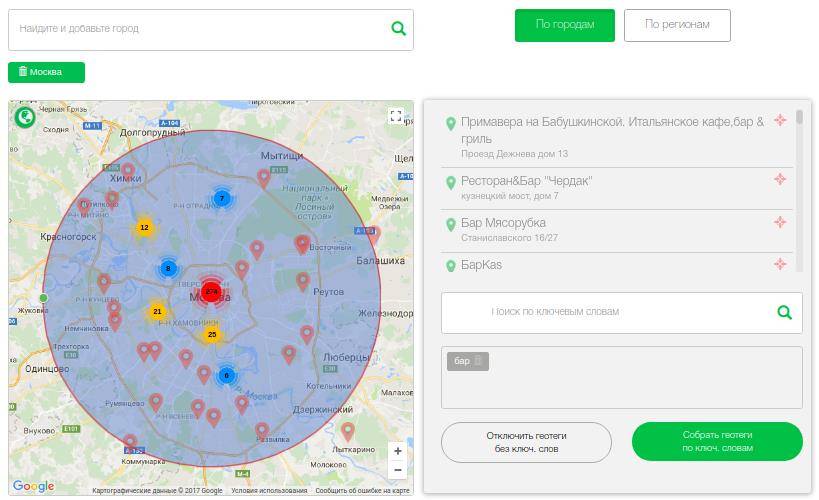Image resolution: width=819 pixels, height=500 pixels.
Task: Remove the бар keyword tag trash icon
Action: pyautogui.click(x=478, y=361)
